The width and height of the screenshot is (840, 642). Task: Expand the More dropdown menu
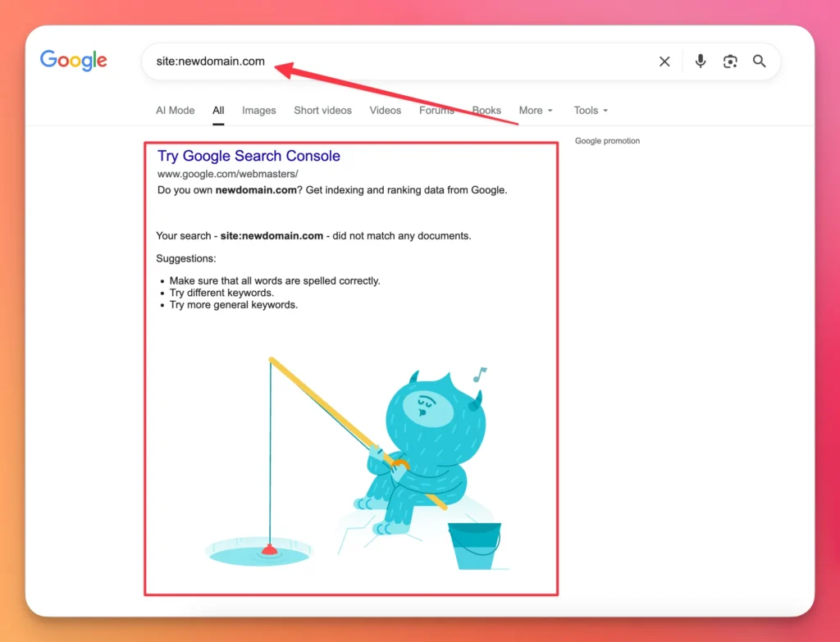tap(536, 110)
